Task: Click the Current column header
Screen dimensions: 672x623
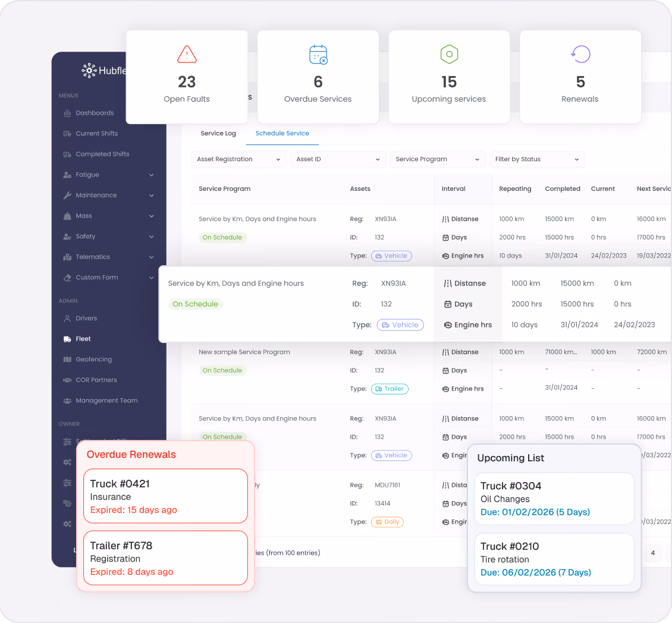Action: pyautogui.click(x=602, y=189)
